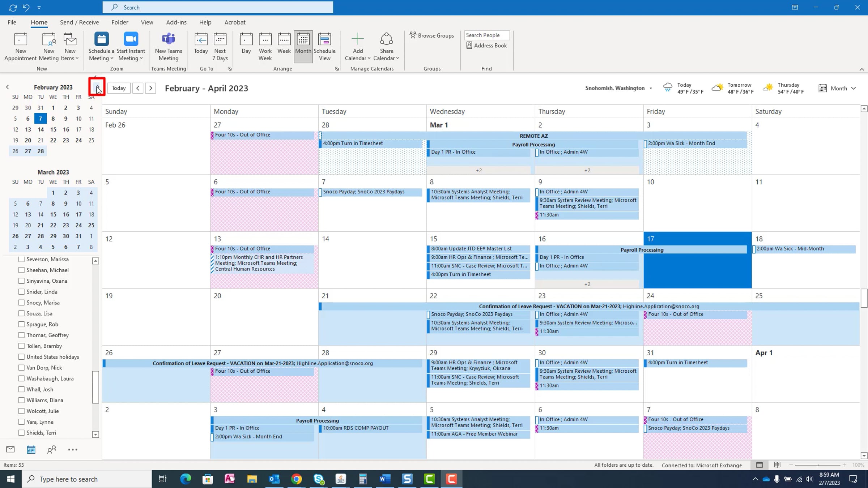The width and height of the screenshot is (868, 488).
Task: Open the File menu
Action: pos(12,22)
